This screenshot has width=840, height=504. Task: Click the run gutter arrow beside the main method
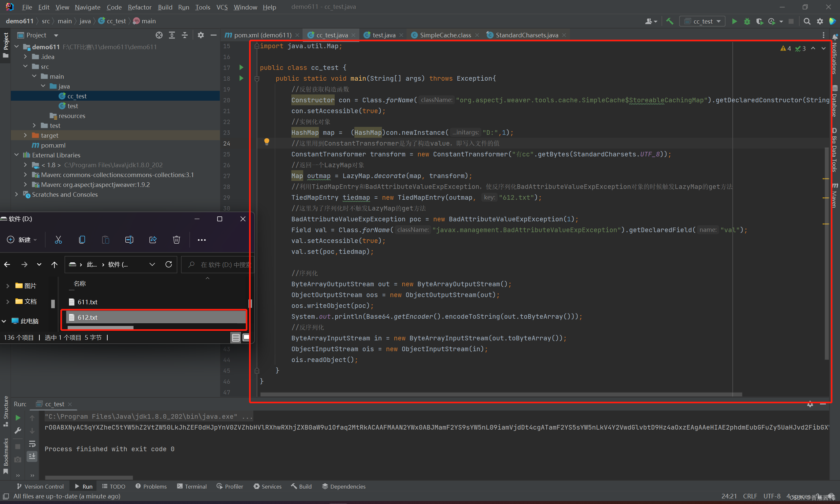241,78
